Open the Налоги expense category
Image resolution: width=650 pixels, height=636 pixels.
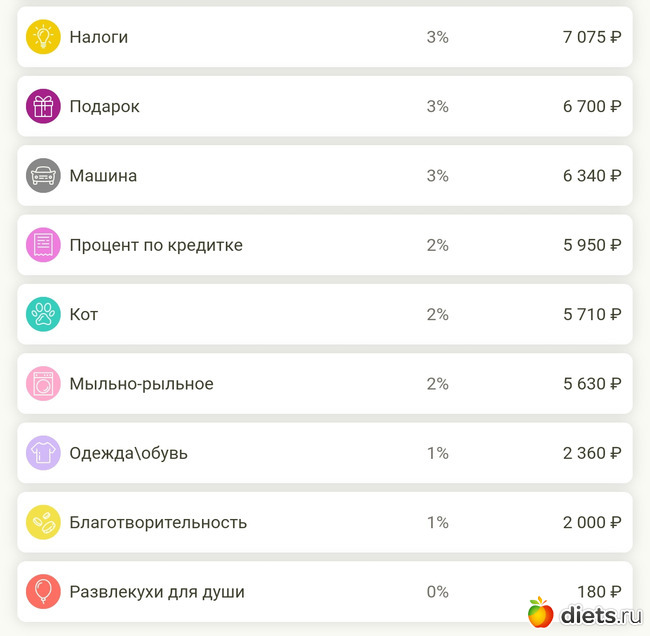(98, 37)
